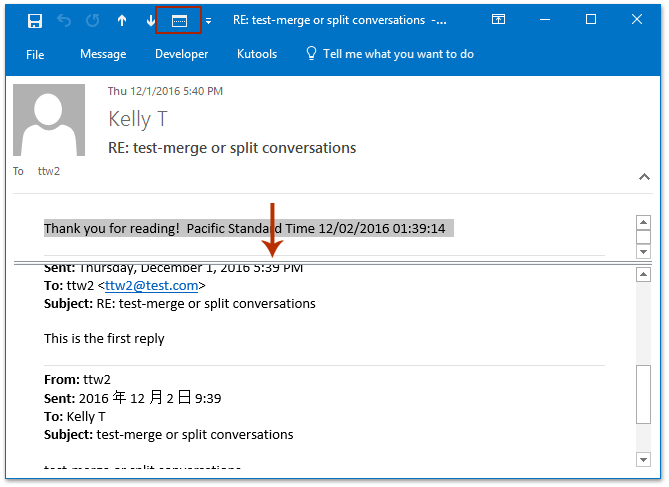Click the lower pane scrollbar thumb

pyautogui.click(x=644, y=396)
